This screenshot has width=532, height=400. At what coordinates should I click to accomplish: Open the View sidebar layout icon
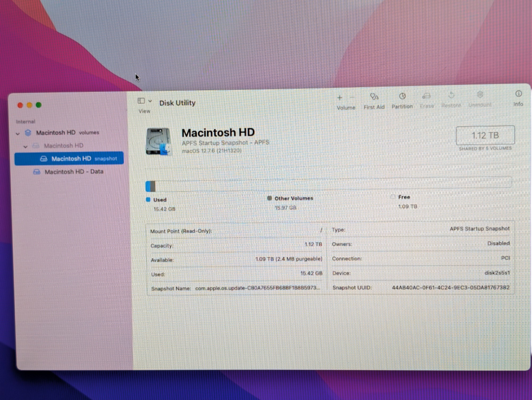click(x=141, y=101)
